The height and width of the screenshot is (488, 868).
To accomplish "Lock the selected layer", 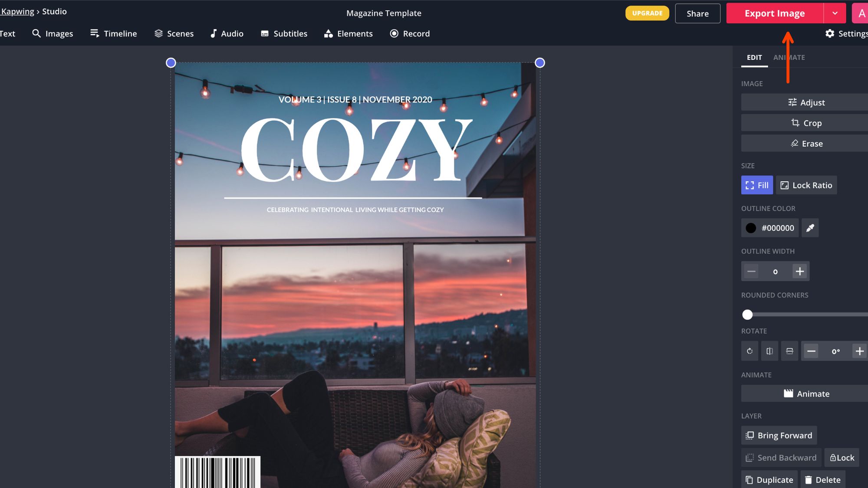I will [842, 458].
